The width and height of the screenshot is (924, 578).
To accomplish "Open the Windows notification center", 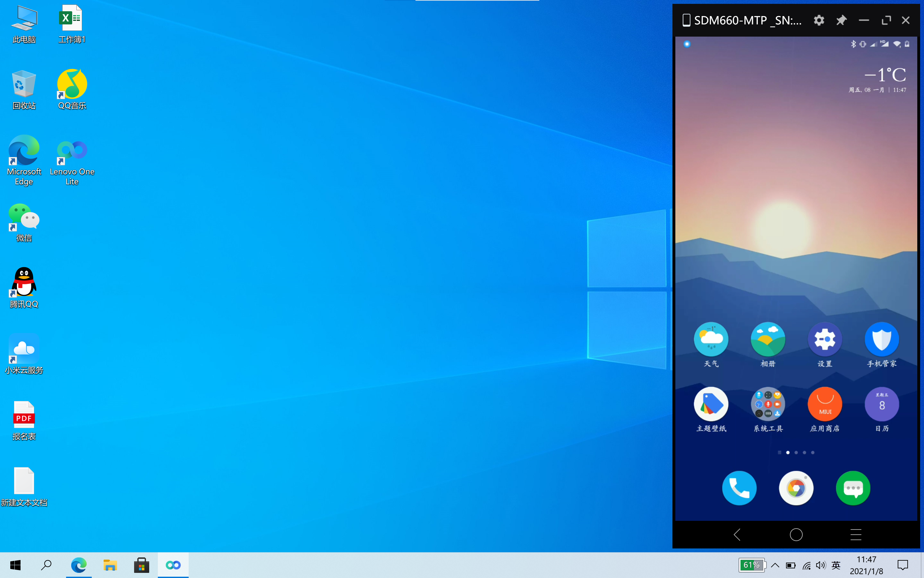I will click(903, 565).
